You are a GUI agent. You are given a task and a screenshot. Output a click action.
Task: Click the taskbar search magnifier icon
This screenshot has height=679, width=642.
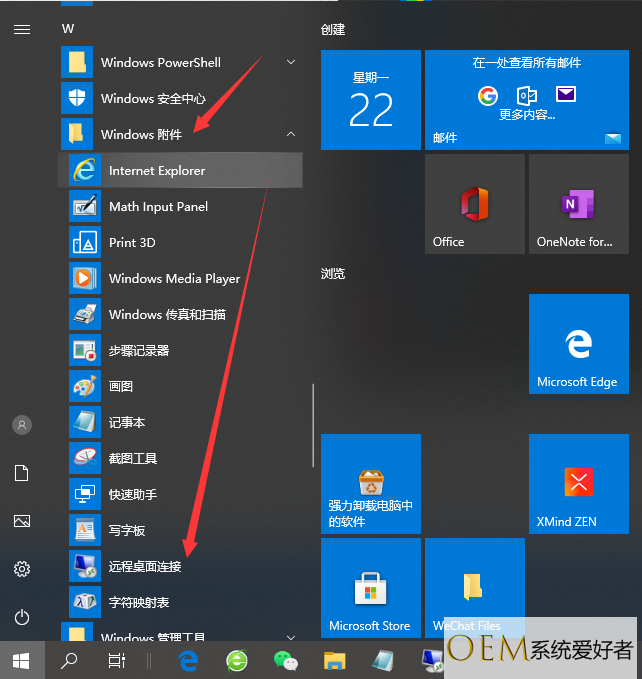point(70,660)
